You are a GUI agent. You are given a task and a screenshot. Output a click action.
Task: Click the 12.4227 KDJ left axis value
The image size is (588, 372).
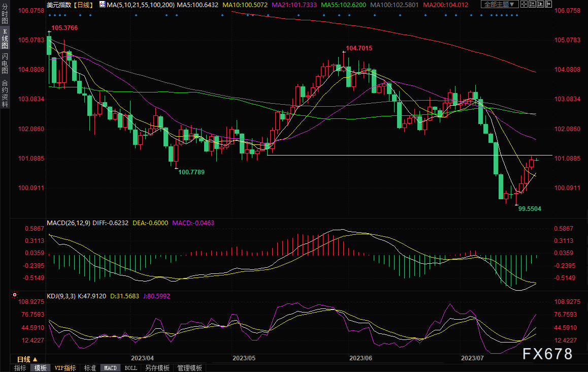(32, 340)
